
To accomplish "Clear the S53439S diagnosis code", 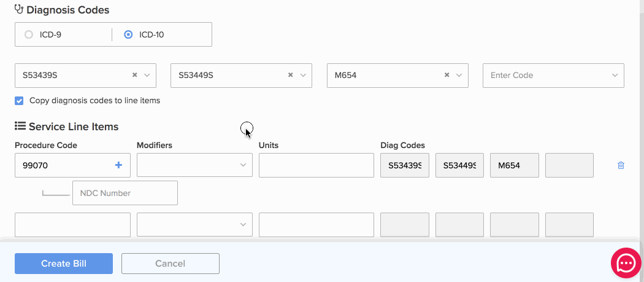I will [x=134, y=75].
